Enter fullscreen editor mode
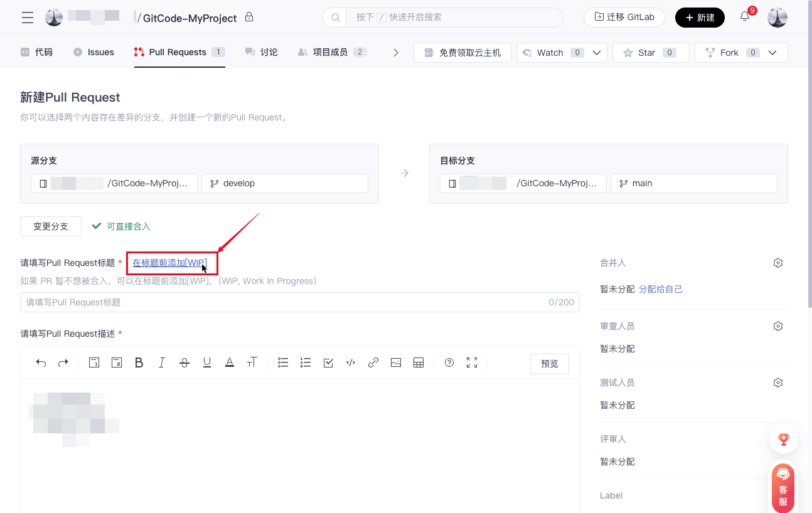This screenshot has width=812, height=513. click(x=472, y=362)
